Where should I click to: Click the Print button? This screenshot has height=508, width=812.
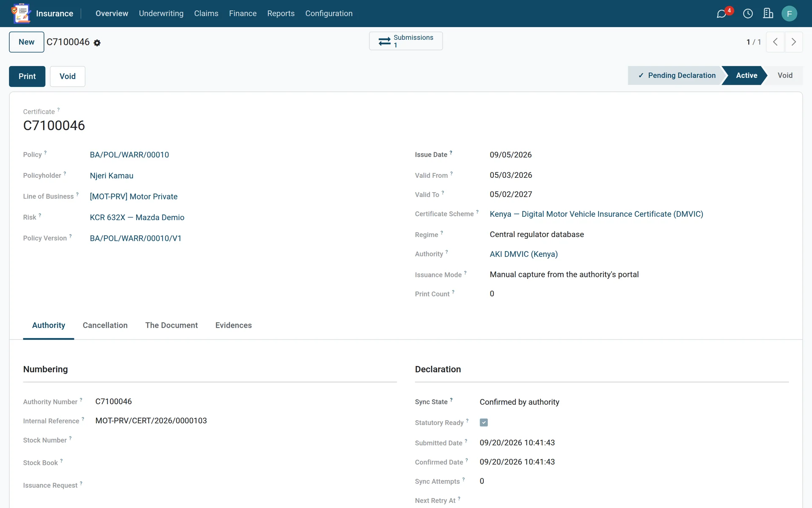[x=27, y=76]
